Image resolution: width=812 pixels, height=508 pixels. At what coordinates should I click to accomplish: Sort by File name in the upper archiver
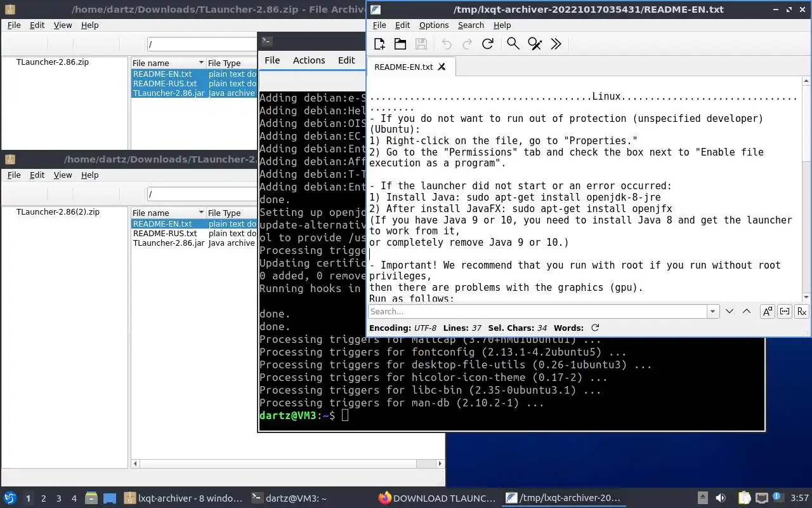click(168, 63)
